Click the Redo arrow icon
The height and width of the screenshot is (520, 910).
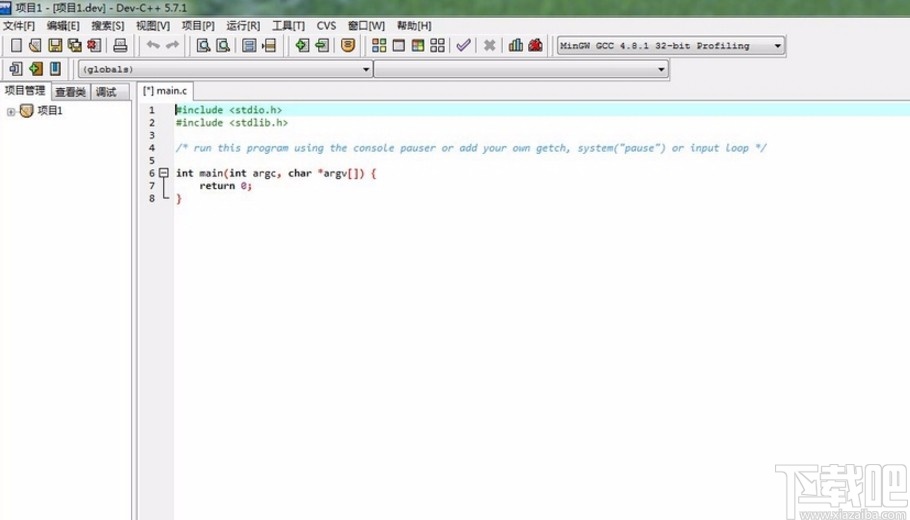pyautogui.click(x=173, y=45)
